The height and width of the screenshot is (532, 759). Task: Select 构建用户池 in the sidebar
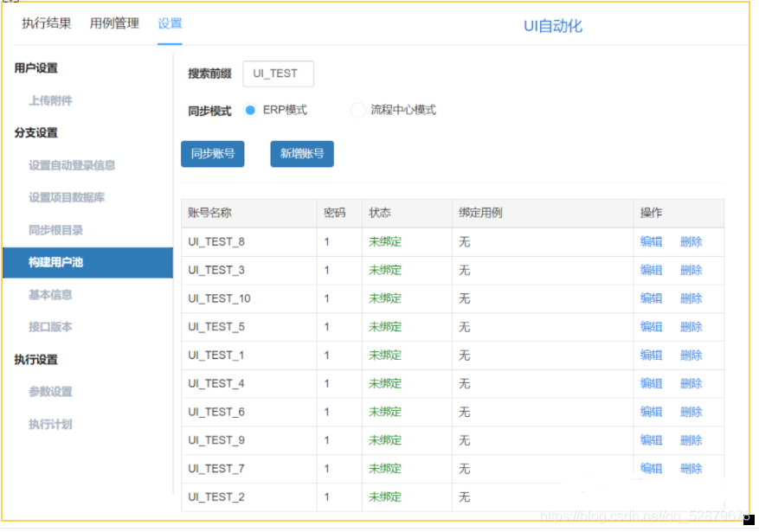(x=87, y=263)
